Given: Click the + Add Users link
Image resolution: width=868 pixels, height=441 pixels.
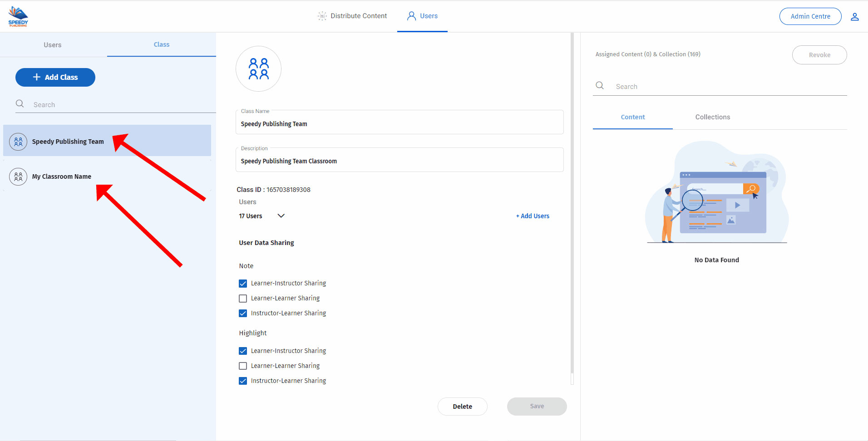Looking at the screenshot, I should click(x=533, y=216).
